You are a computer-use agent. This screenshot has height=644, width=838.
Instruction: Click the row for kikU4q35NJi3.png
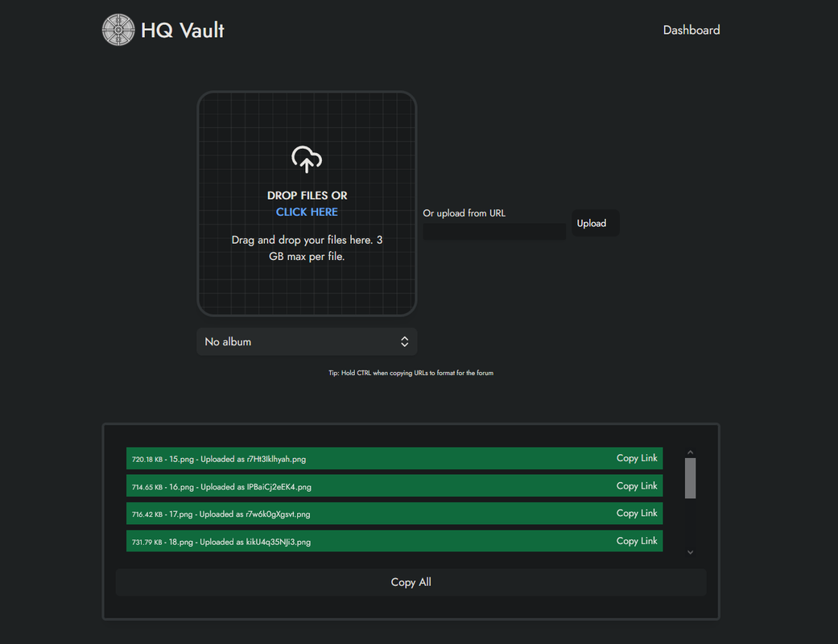pos(394,541)
